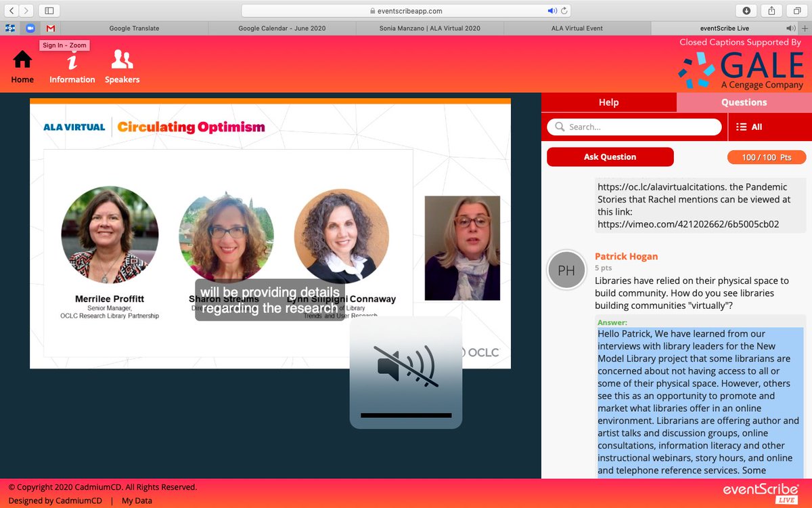Click the PH avatar circle
Image resolution: width=812 pixels, height=508 pixels.
tap(566, 270)
